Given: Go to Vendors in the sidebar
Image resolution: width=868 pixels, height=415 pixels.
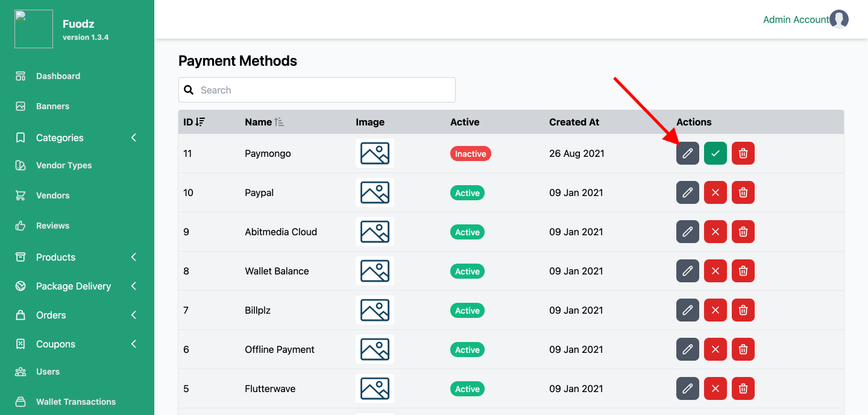Looking at the screenshot, I should [x=52, y=195].
